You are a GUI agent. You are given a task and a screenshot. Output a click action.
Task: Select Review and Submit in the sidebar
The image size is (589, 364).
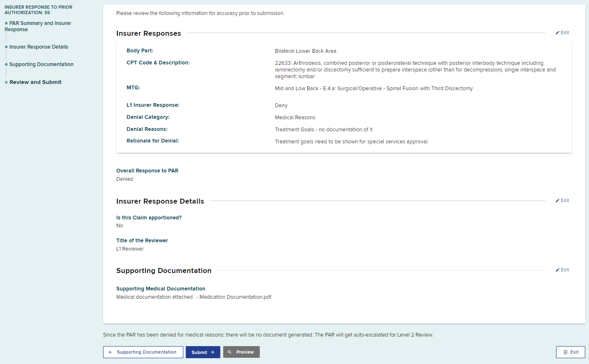coord(35,82)
